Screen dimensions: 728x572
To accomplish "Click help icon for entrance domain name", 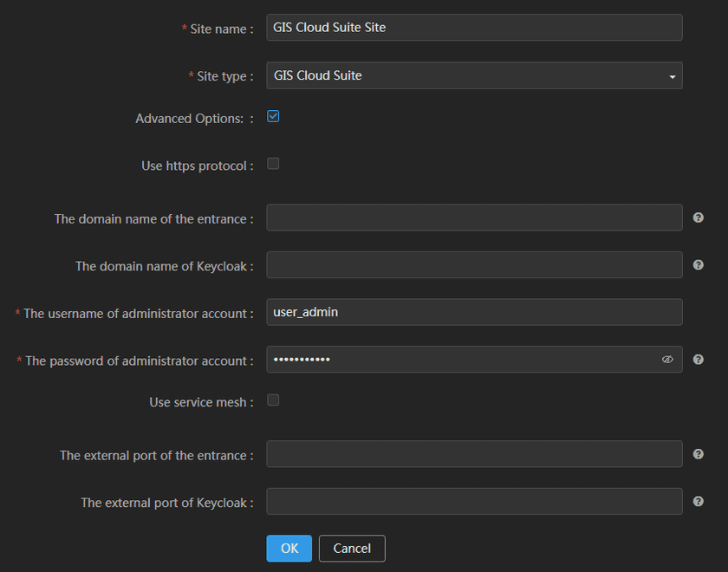I will (699, 218).
